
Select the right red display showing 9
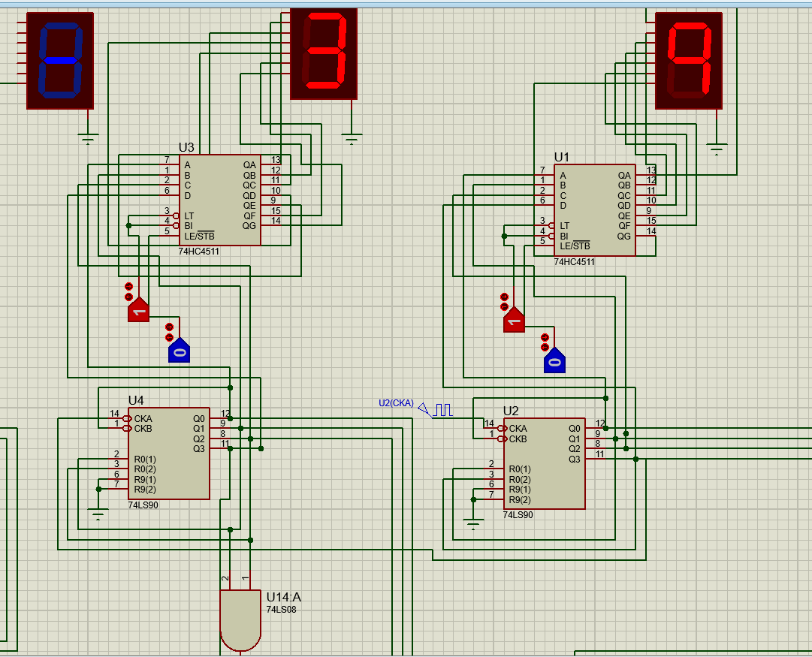pyautogui.click(x=689, y=61)
